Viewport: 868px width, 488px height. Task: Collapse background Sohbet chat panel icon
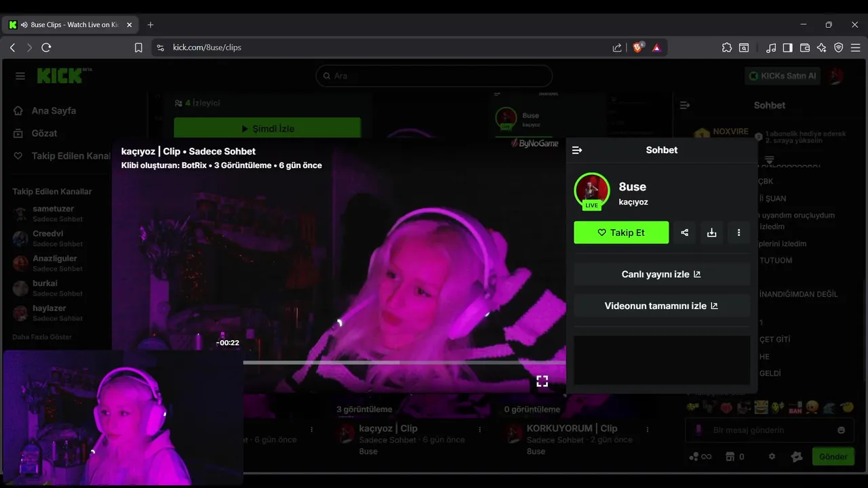pyautogui.click(x=685, y=105)
